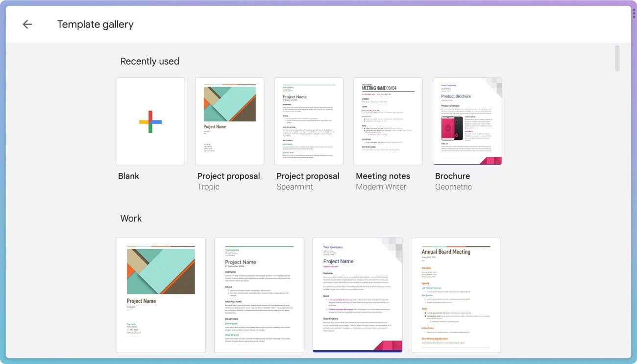The width and height of the screenshot is (637, 364).
Task: Open Tropic project proposal thumbnail in Recently used
Action: (229, 121)
